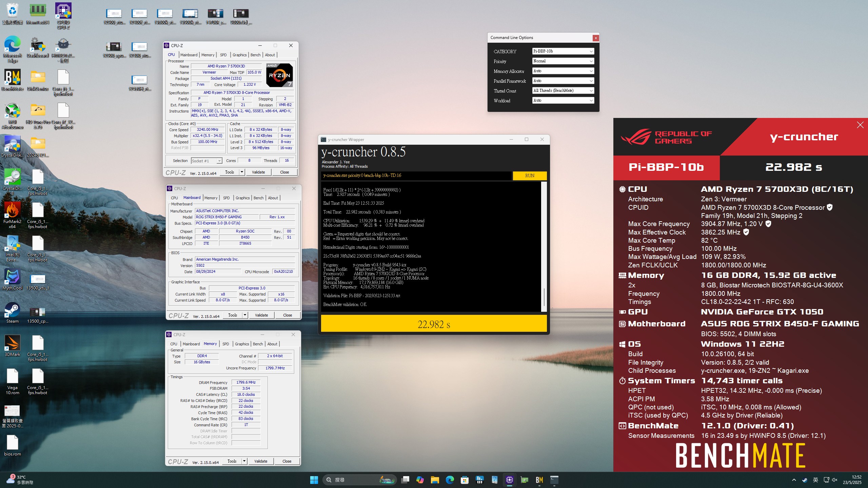This screenshot has height=488, width=868.
Task: Open the 13500_xtu_1 desktop image file
Action: (x=38, y=282)
